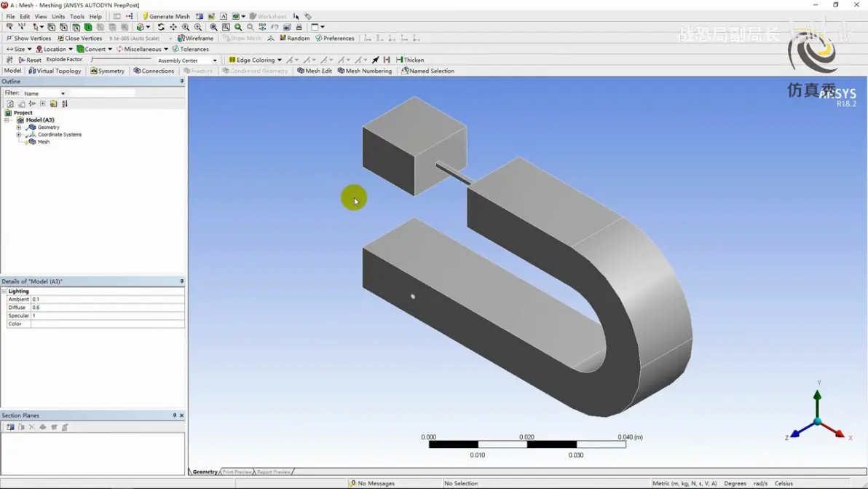Select the Body selection filter (green cube)
The width and height of the screenshot is (868, 489).
point(88,26)
